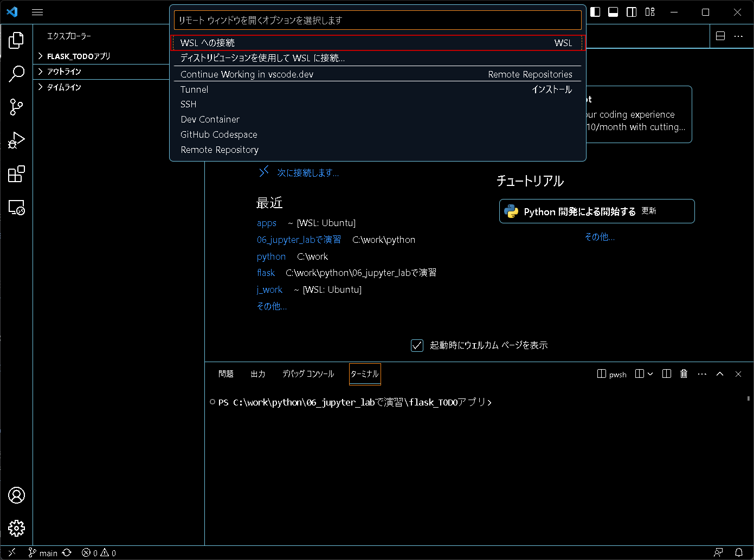754x560 pixels.
Task: Click the terminal scrollbar
Action: click(x=749, y=398)
